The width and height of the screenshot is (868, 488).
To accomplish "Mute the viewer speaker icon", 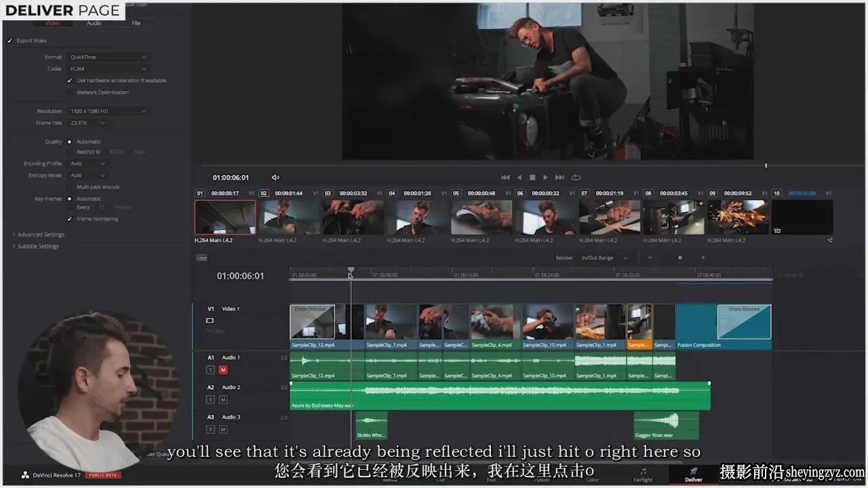I will (275, 178).
